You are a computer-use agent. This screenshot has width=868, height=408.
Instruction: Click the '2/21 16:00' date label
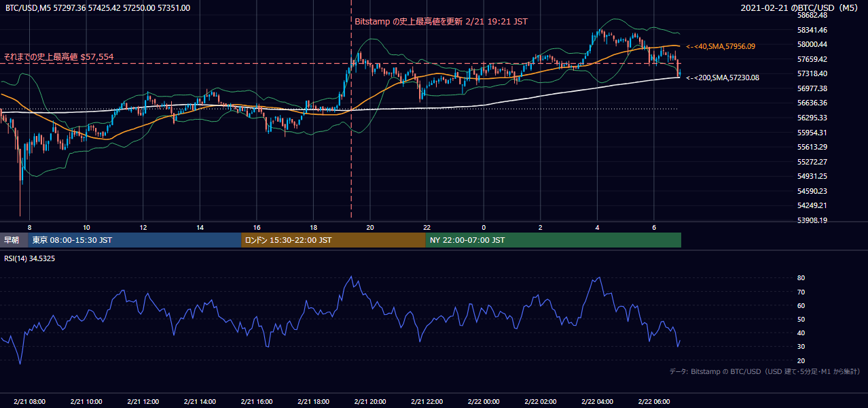[x=257, y=401]
